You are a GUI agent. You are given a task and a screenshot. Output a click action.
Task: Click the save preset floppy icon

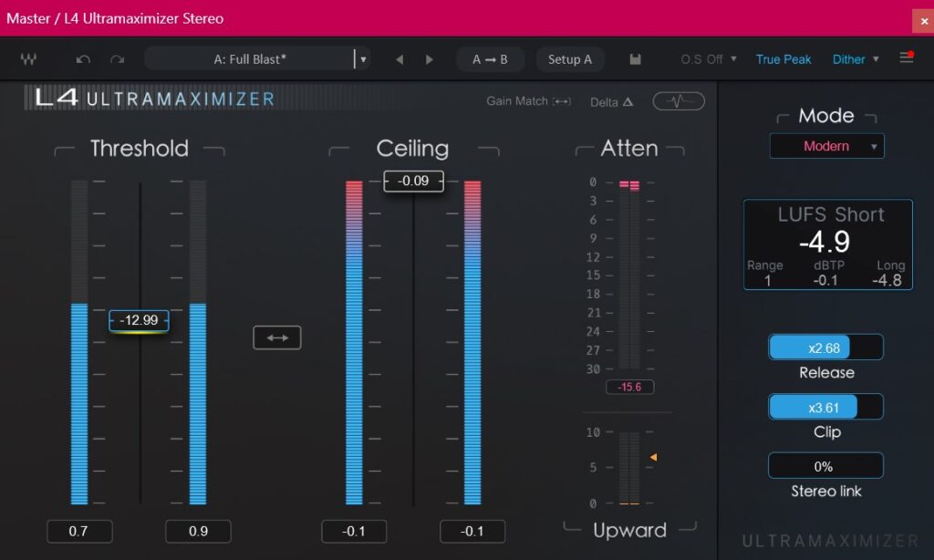(636, 59)
